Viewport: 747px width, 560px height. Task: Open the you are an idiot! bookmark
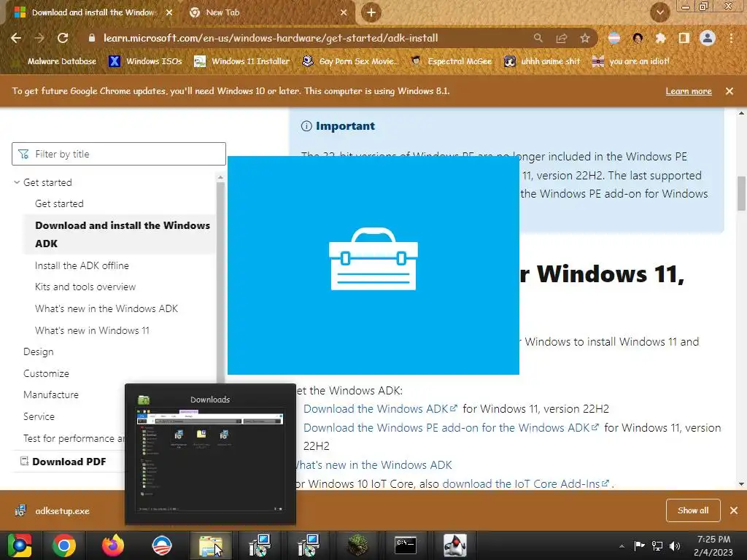tap(630, 61)
